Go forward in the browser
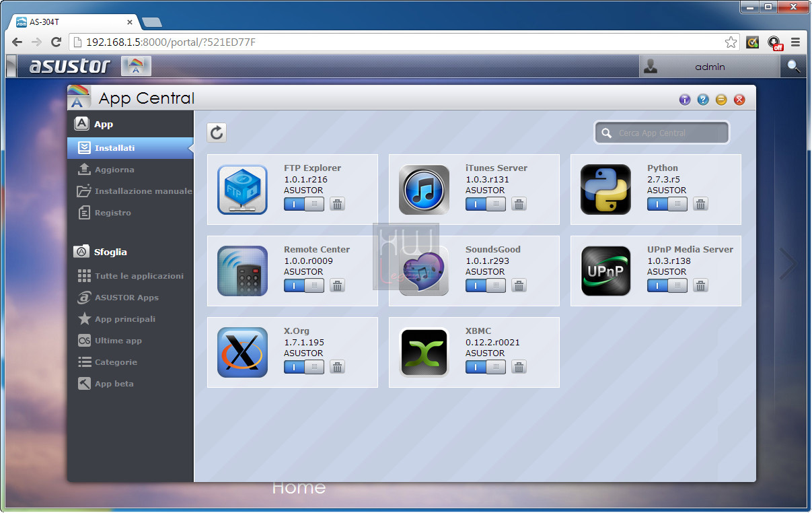The height and width of the screenshot is (513, 812). (37, 42)
